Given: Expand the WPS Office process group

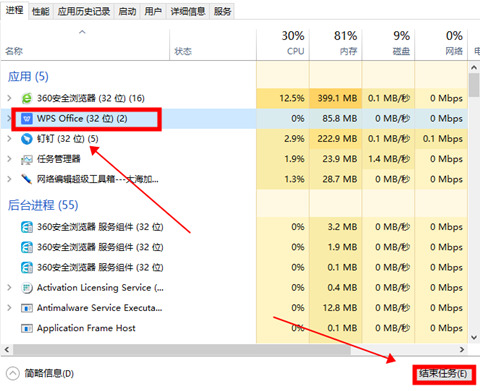Looking at the screenshot, I should point(9,118).
